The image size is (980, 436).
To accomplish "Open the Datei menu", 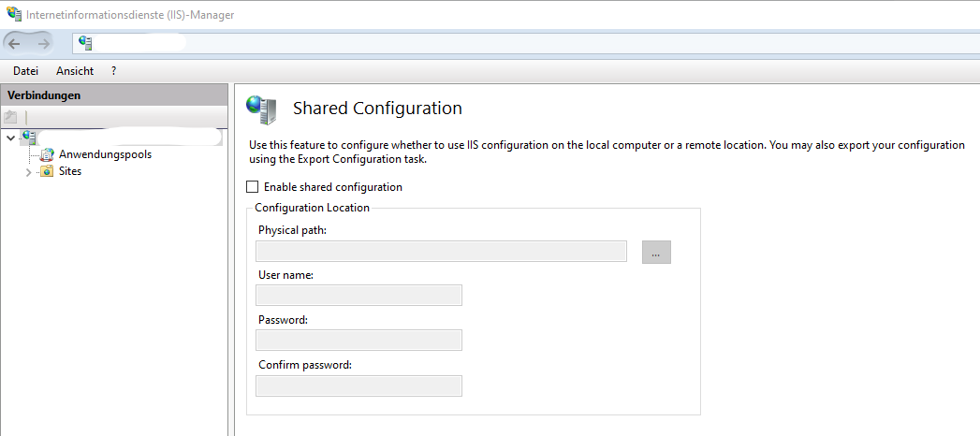I will coord(26,71).
